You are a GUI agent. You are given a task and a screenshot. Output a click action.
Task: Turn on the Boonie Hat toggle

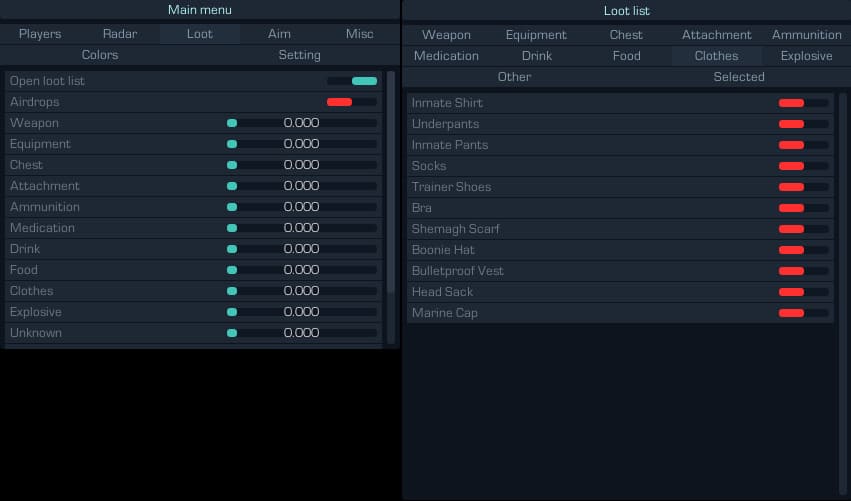[803, 250]
